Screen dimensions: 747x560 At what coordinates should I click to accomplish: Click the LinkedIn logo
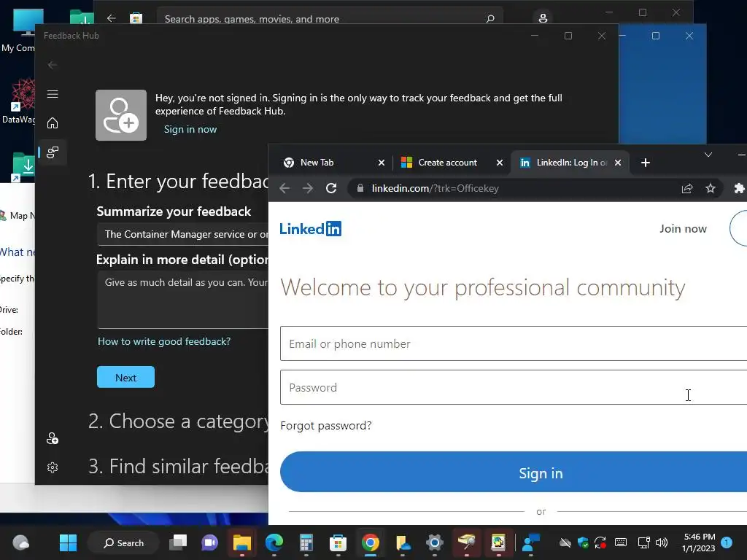[310, 228]
